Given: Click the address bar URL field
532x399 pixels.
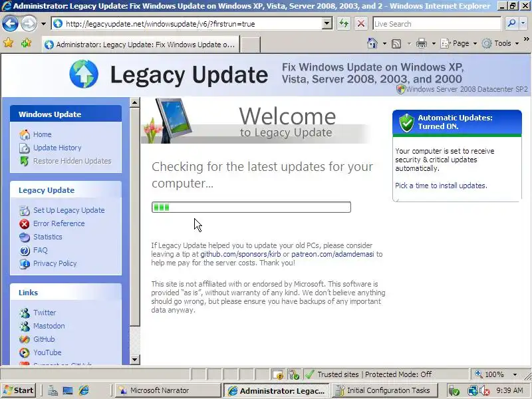Looking at the screenshot, I should pyautogui.click(x=186, y=24).
